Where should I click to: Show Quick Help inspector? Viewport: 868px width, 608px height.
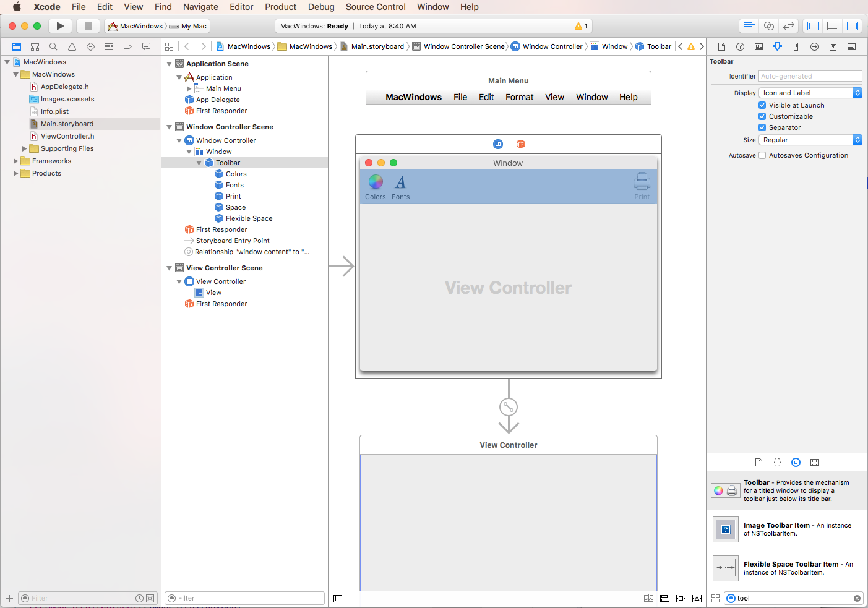pyautogui.click(x=740, y=46)
